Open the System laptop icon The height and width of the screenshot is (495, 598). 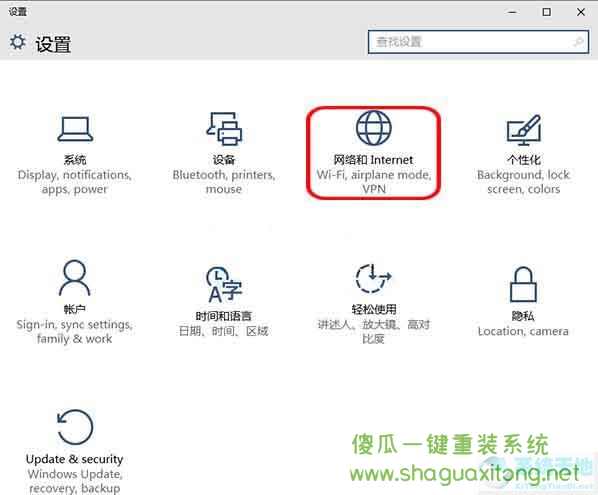tap(75, 129)
